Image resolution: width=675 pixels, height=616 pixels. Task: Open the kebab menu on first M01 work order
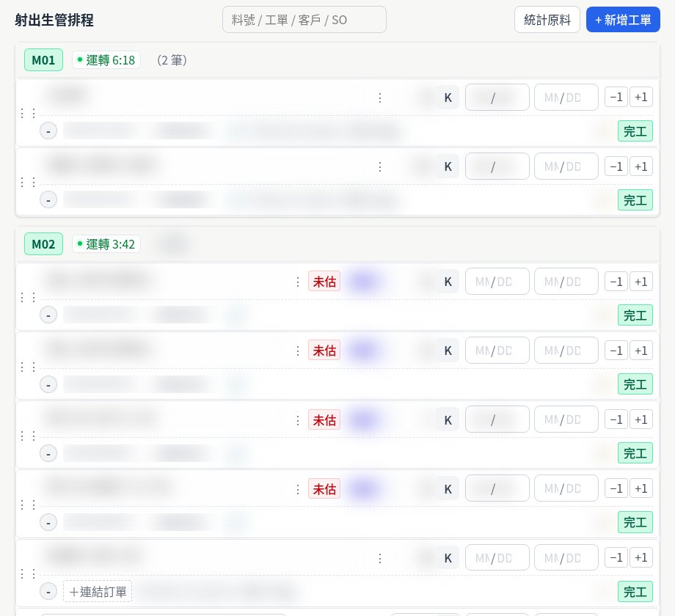(x=380, y=98)
